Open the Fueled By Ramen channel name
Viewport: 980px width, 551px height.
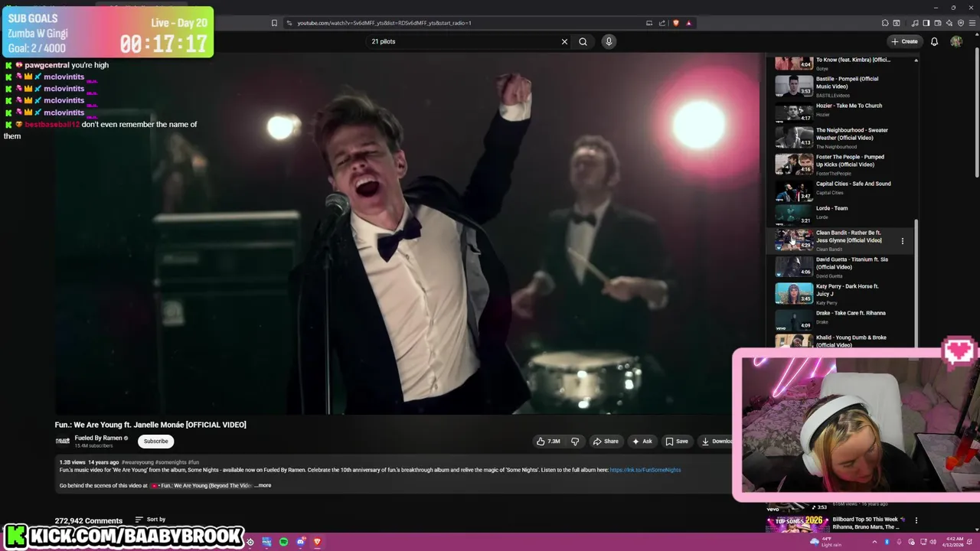pos(98,438)
